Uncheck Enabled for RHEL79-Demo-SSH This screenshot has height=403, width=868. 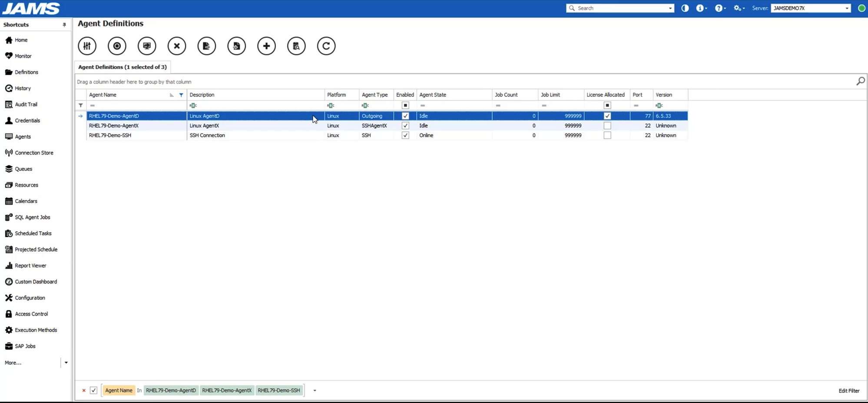[405, 135]
